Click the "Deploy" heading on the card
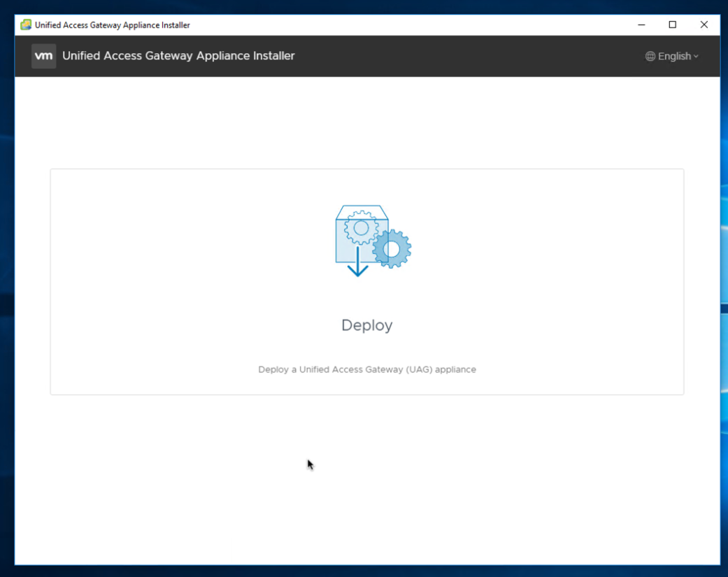This screenshot has height=577, width=728. pos(366,325)
